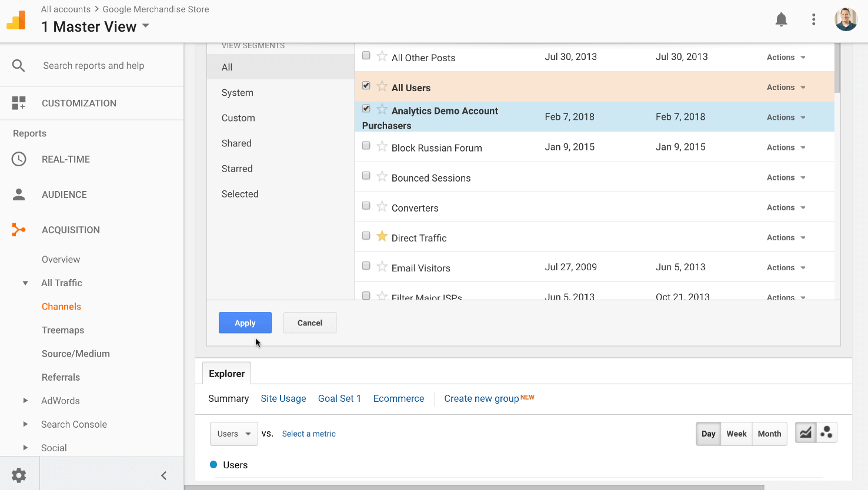Open the Users metric dropdown
Viewport: 868px width, 490px height.
pyautogui.click(x=234, y=434)
